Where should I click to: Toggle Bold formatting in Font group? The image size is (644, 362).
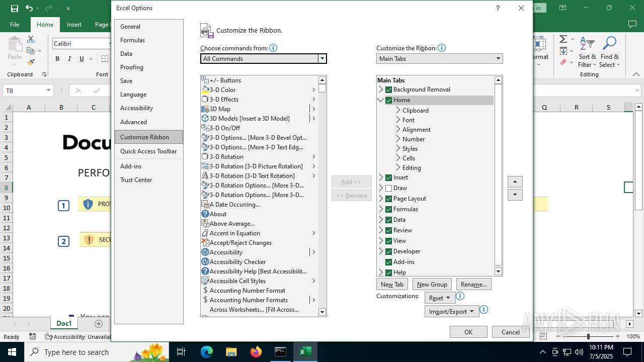[x=57, y=59]
